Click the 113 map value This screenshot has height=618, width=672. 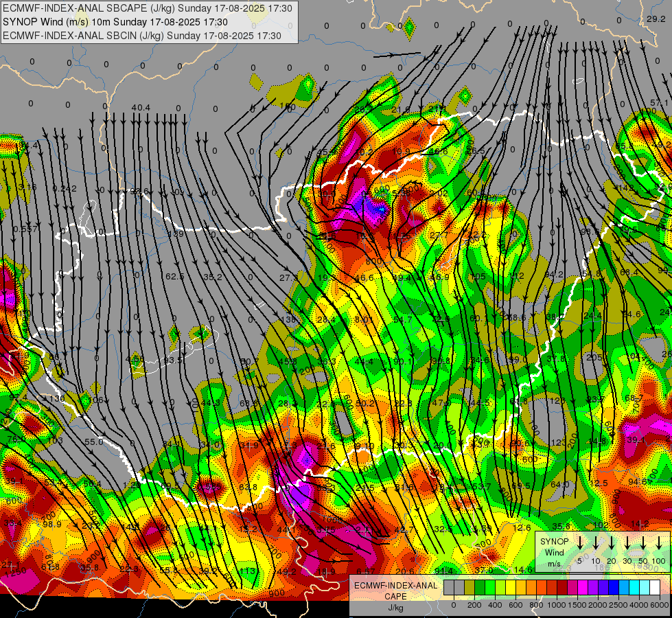pyautogui.click(x=248, y=571)
